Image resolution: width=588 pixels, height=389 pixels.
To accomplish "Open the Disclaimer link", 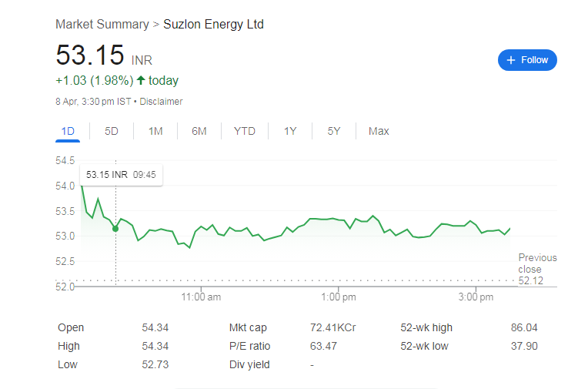I will tap(161, 102).
